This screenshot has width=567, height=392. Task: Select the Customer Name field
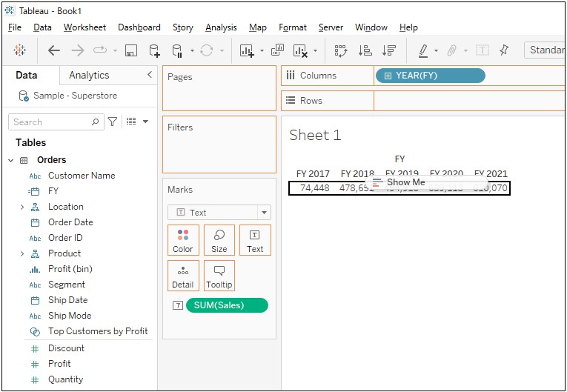pos(82,176)
